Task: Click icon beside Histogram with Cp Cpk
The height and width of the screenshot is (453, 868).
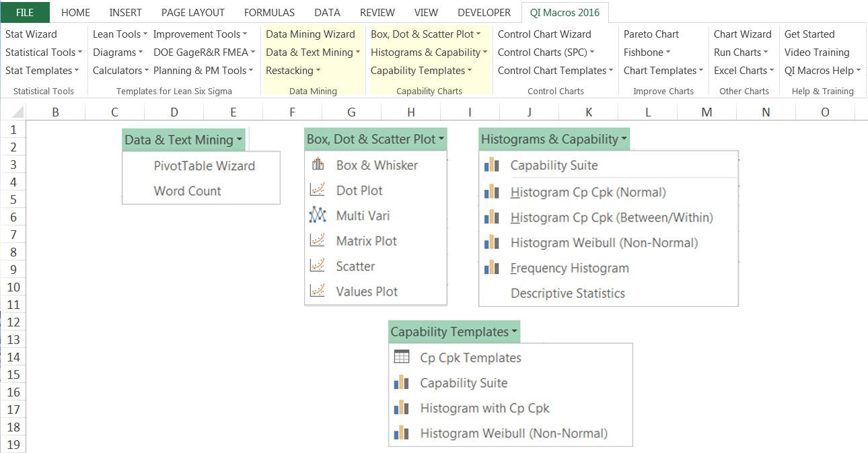Action: pos(402,408)
